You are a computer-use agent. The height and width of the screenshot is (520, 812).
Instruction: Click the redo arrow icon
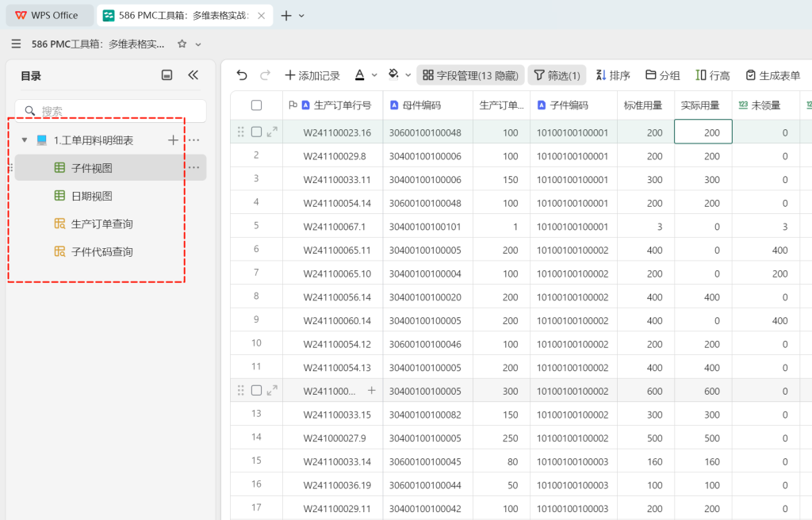pyautogui.click(x=265, y=75)
